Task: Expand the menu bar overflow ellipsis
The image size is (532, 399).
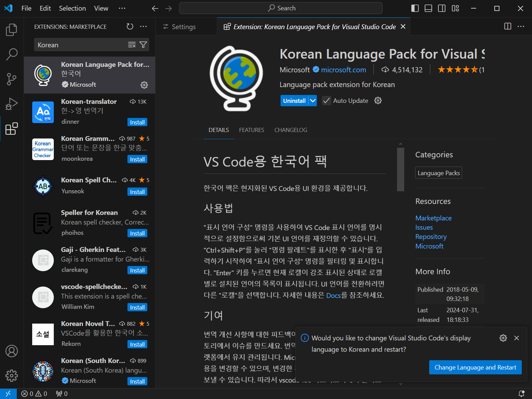Action: (122, 8)
